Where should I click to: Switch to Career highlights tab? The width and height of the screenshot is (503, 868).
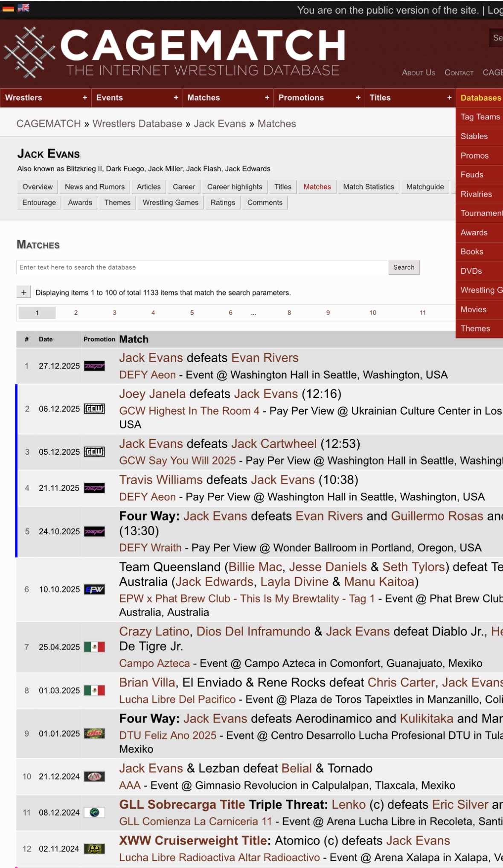234,187
